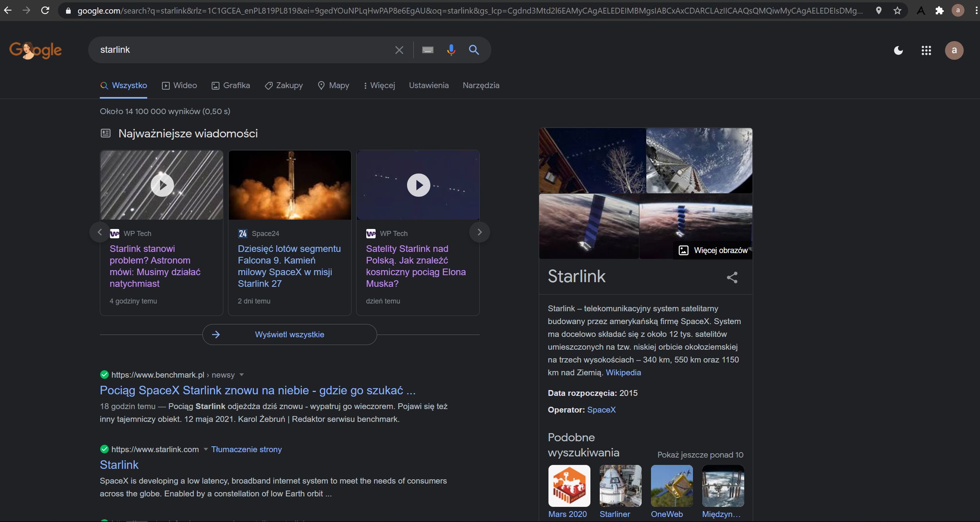Toggle dark mode with moon icon

click(x=898, y=50)
